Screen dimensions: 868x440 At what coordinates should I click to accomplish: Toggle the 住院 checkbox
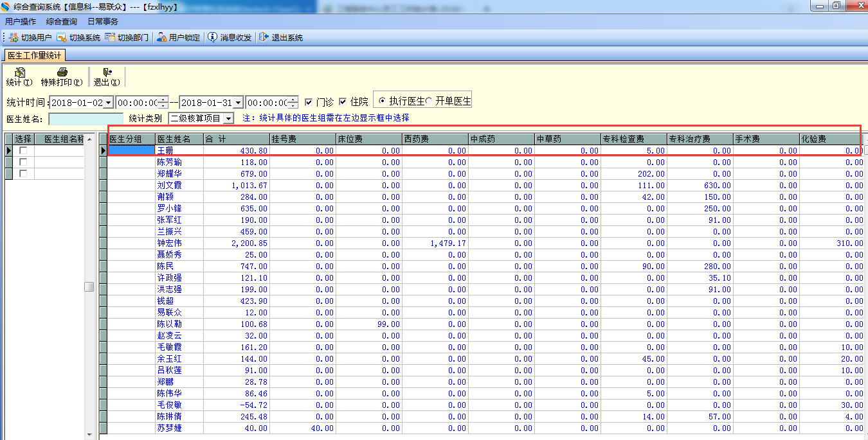pyautogui.click(x=343, y=101)
